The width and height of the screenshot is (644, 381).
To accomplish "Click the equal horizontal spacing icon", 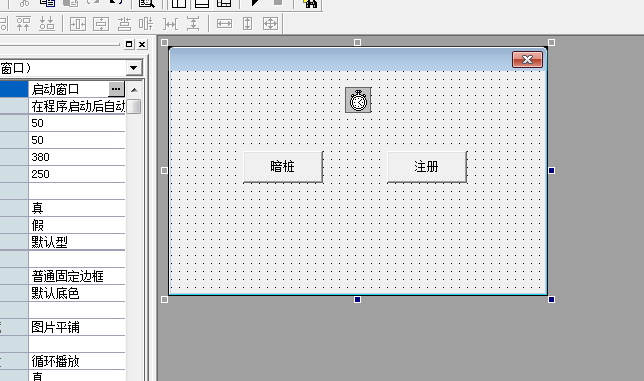I will [171, 24].
